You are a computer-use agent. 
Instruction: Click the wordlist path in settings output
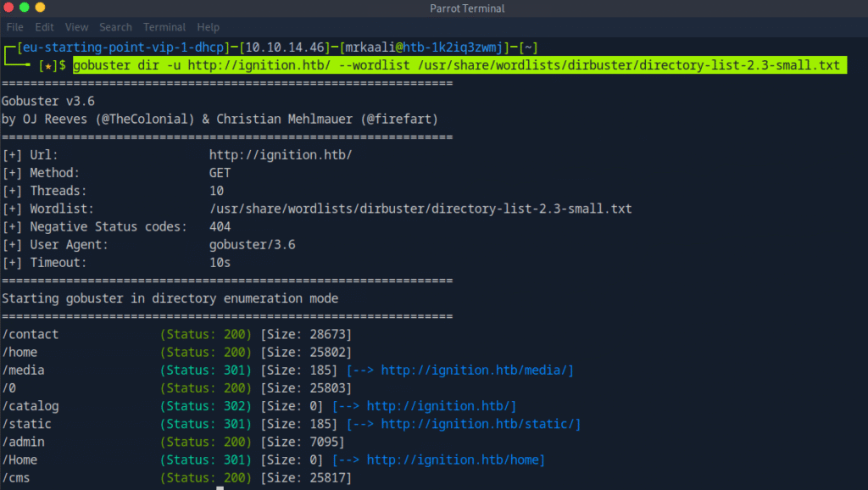[x=420, y=209]
